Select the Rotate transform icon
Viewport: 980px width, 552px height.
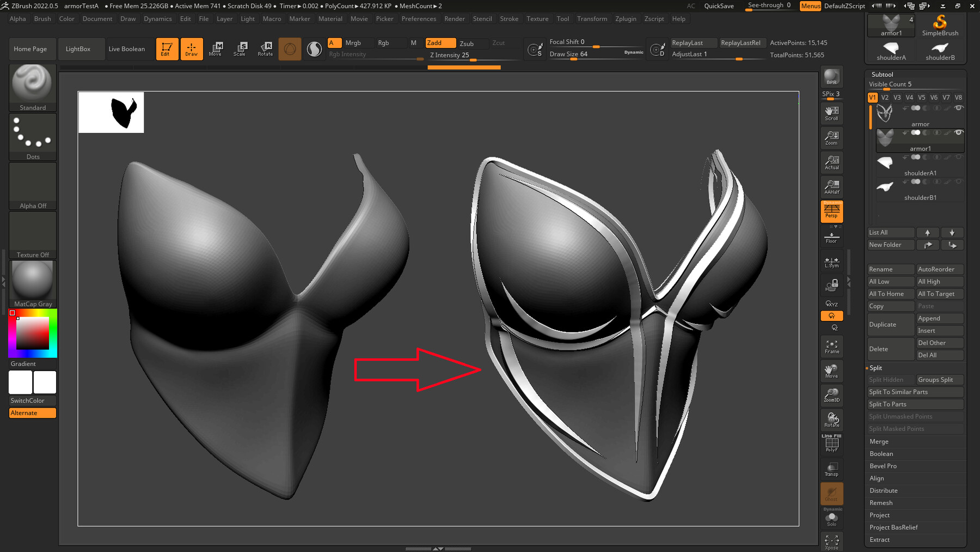point(265,48)
